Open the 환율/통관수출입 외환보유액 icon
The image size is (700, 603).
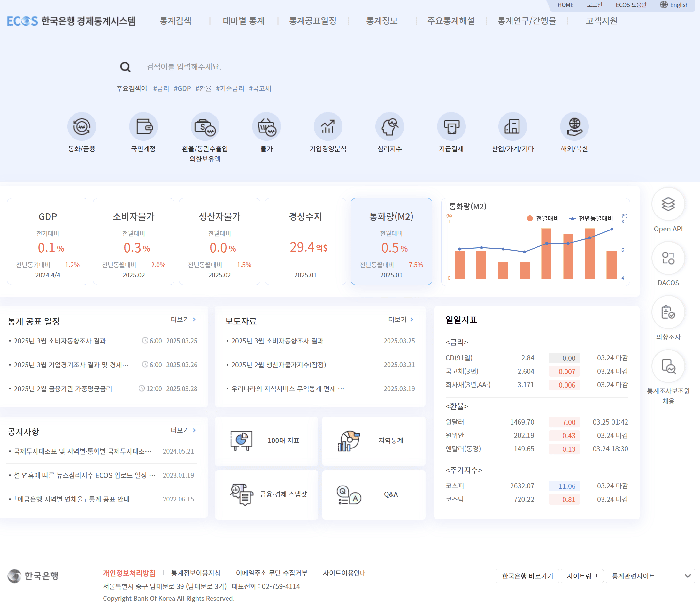(205, 127)
